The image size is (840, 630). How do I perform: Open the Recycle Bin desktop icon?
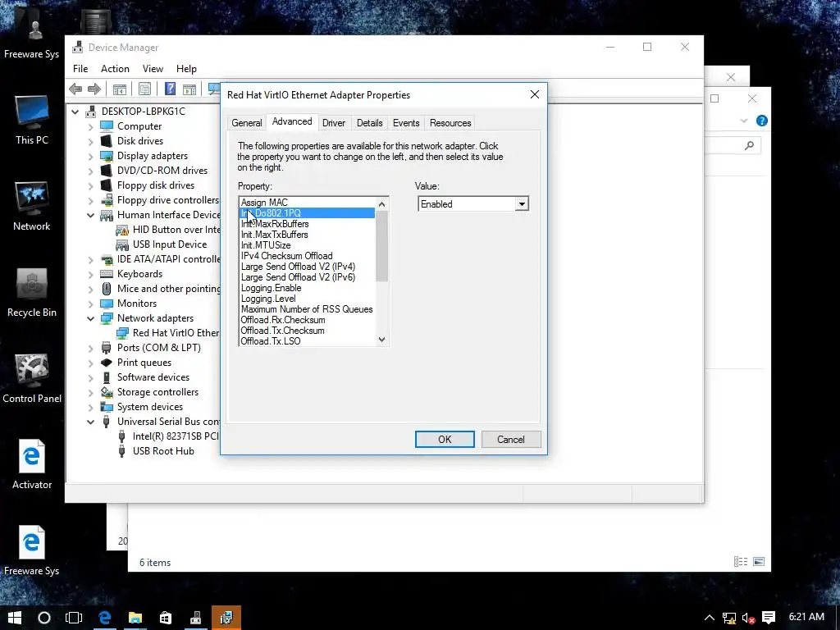[x=32, y=293]
